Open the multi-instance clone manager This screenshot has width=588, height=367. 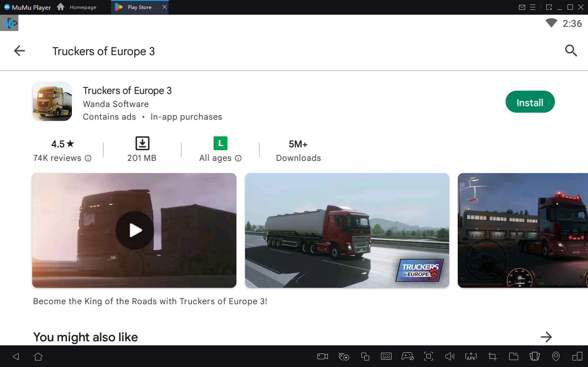coord(365,356)
